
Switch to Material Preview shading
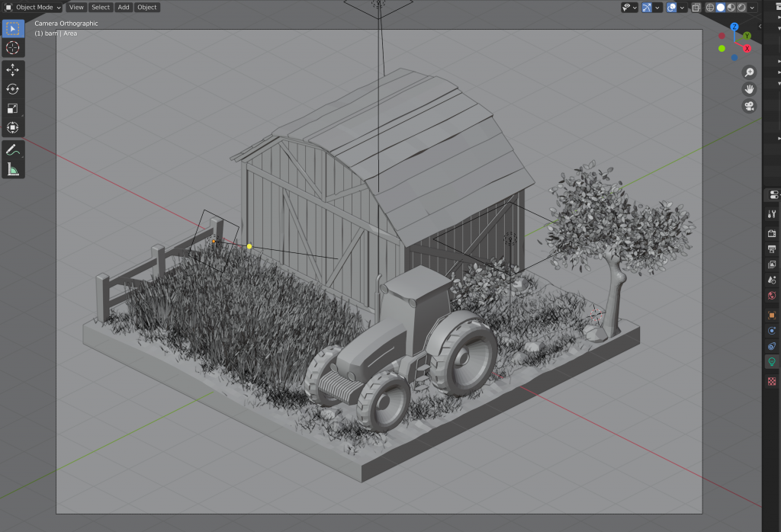[731, 8]
